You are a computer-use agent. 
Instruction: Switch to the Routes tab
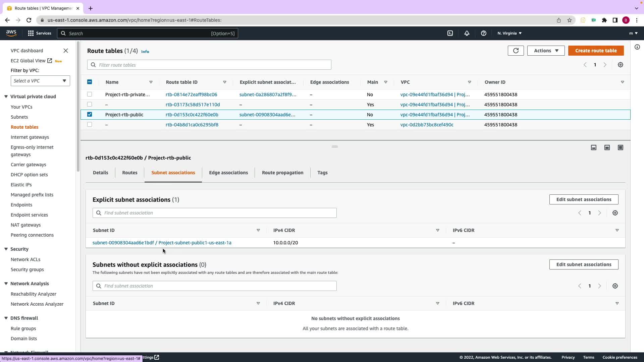coord(129,173)
